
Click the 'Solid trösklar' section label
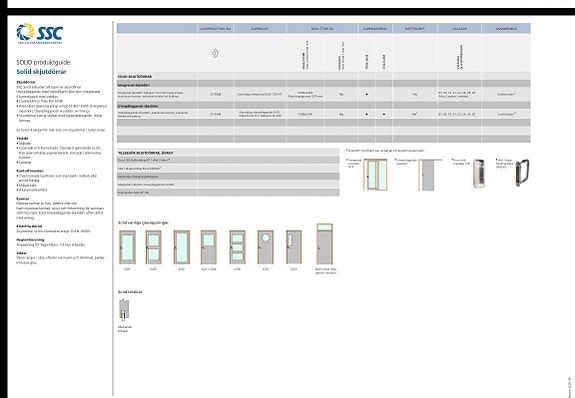(130, 292)
